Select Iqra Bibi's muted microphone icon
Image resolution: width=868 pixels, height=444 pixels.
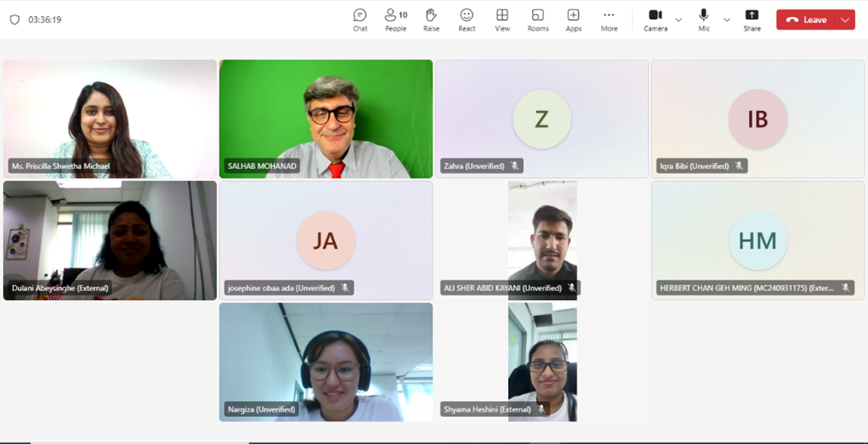click(x=739, y=166)
